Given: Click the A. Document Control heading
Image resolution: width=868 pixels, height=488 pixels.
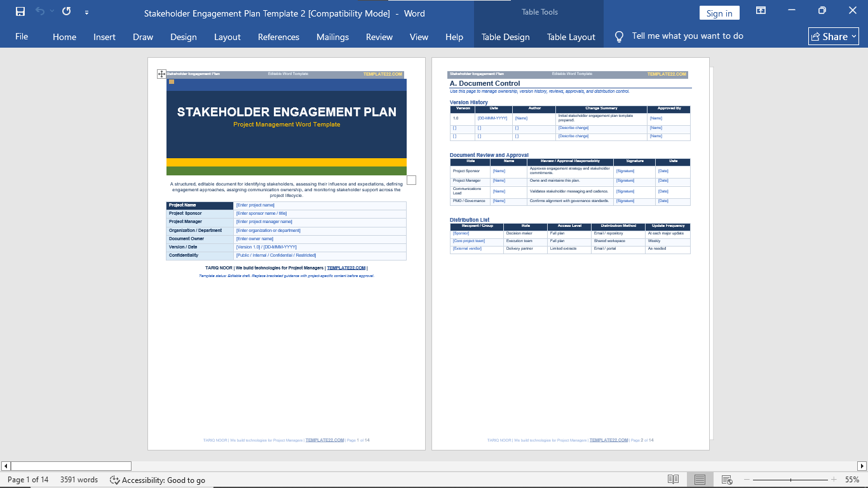Looking at the screenshot, I should (485, 83).
